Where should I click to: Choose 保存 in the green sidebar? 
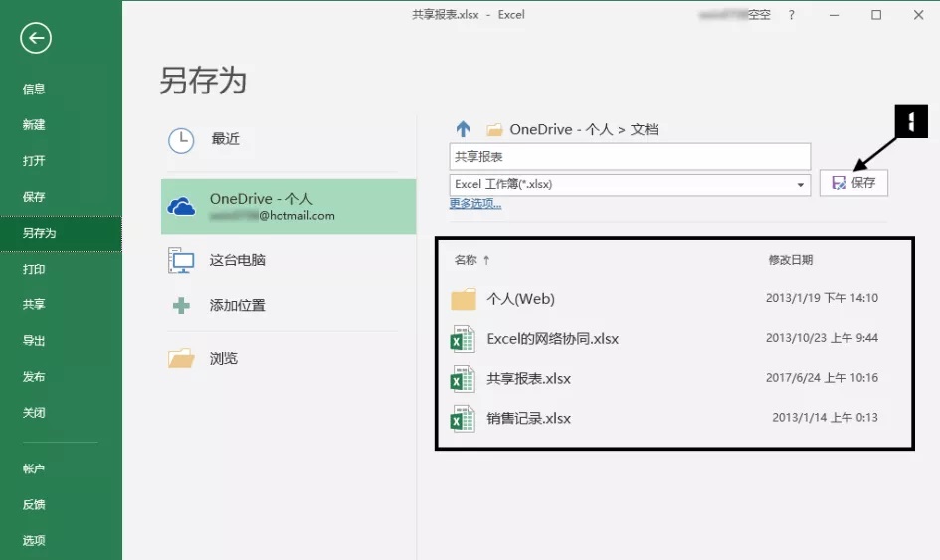click(x=34, y=197)
